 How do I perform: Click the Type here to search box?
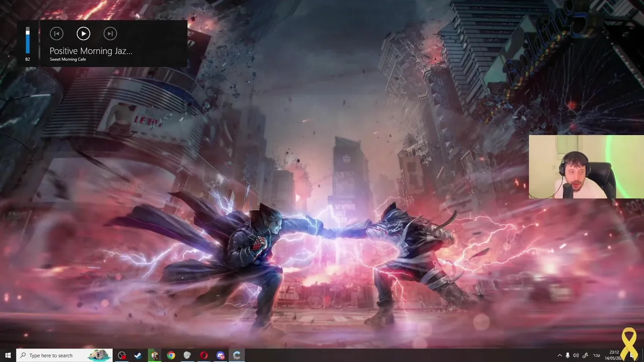pyautogui.click(x=64, y=355)
